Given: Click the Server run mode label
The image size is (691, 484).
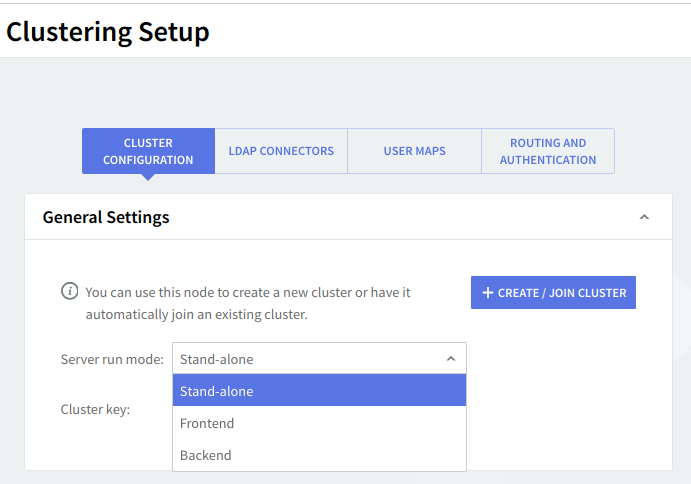Looking at the screenshot, I should (112, 359).
